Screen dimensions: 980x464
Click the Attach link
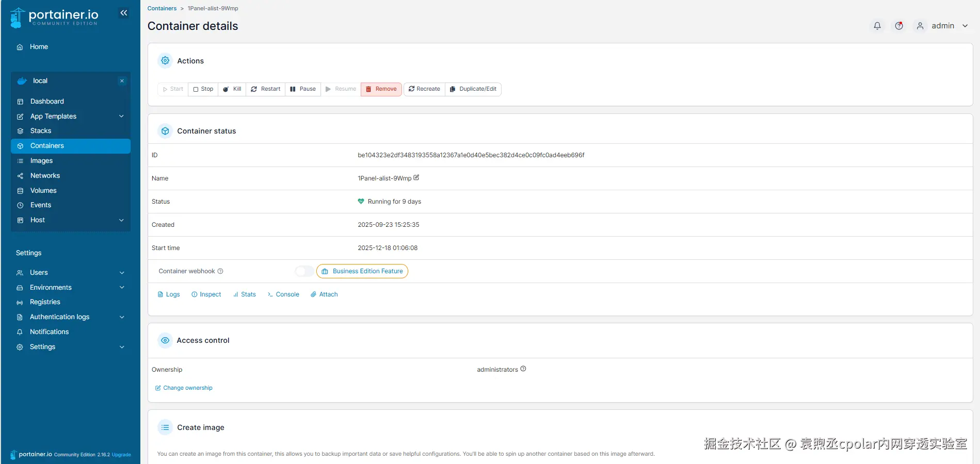(x=324, y=294)
